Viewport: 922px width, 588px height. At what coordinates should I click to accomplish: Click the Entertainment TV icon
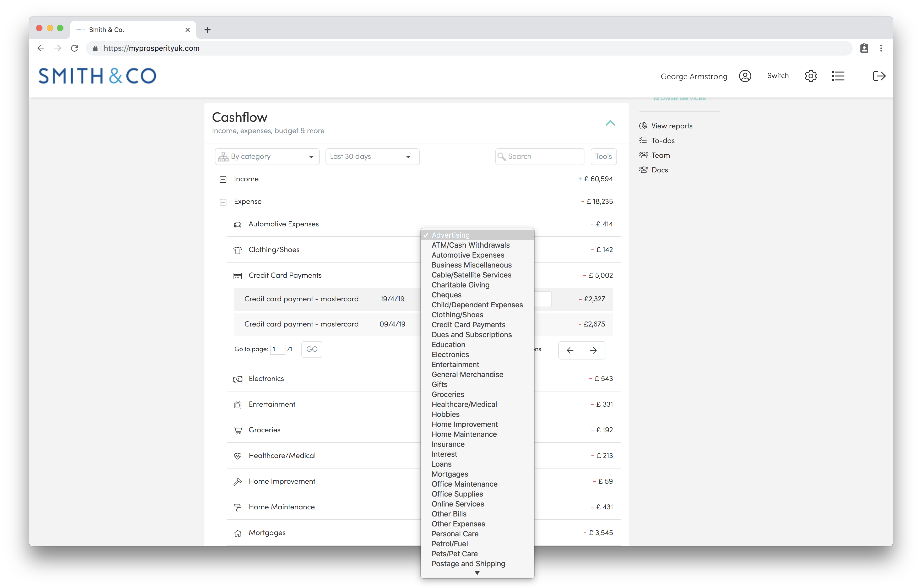238,405
